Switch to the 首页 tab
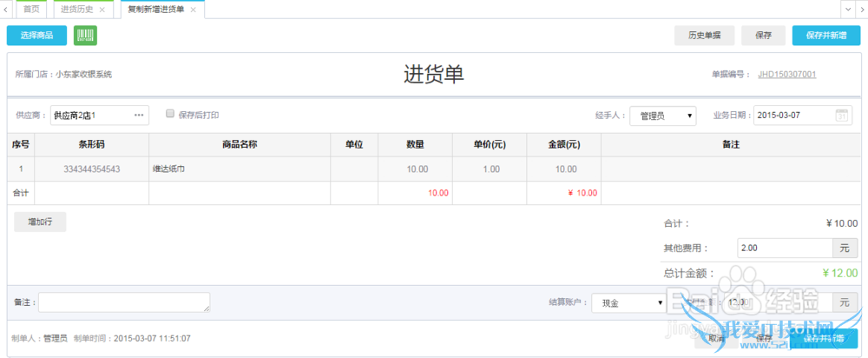868x358 pixels. tap(32, 10)
